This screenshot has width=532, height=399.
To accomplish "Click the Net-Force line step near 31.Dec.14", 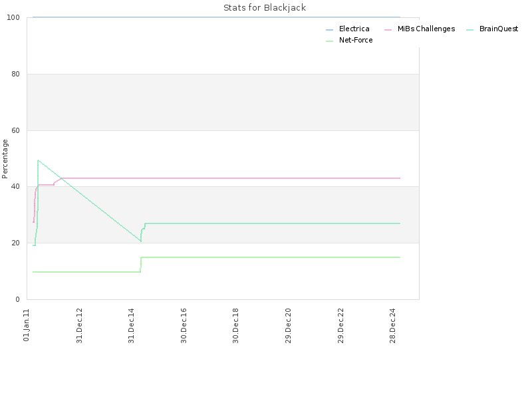I will pyautogui.click(x=141, y=265).
